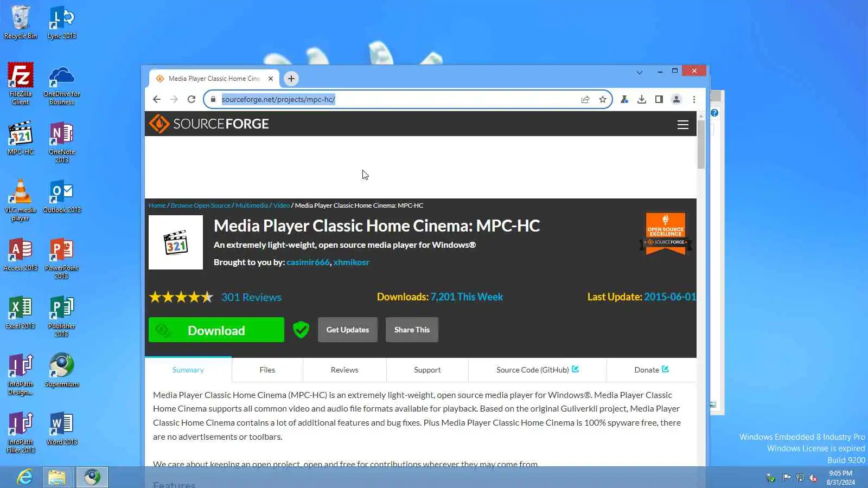The height and width of the screenshot is (488, 868).
Task: Open the flask icon in browser toolbar
Action: click(x=624, y=99)
